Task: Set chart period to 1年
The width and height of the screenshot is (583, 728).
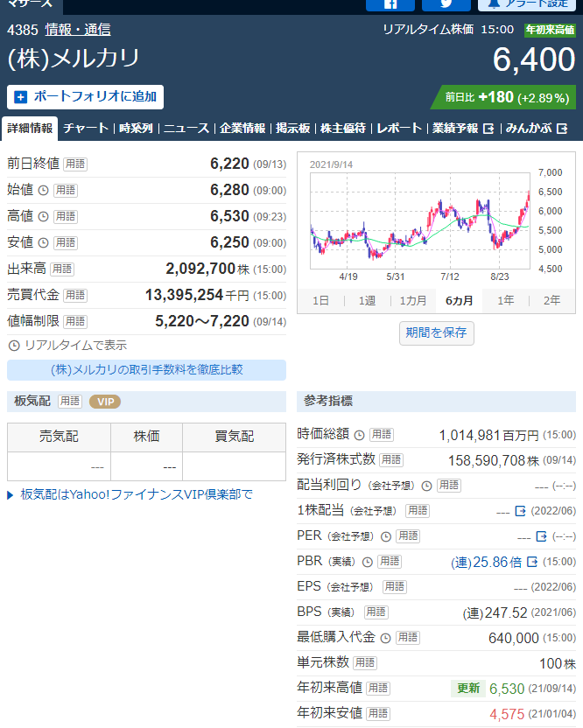Action: pos(505,301)
